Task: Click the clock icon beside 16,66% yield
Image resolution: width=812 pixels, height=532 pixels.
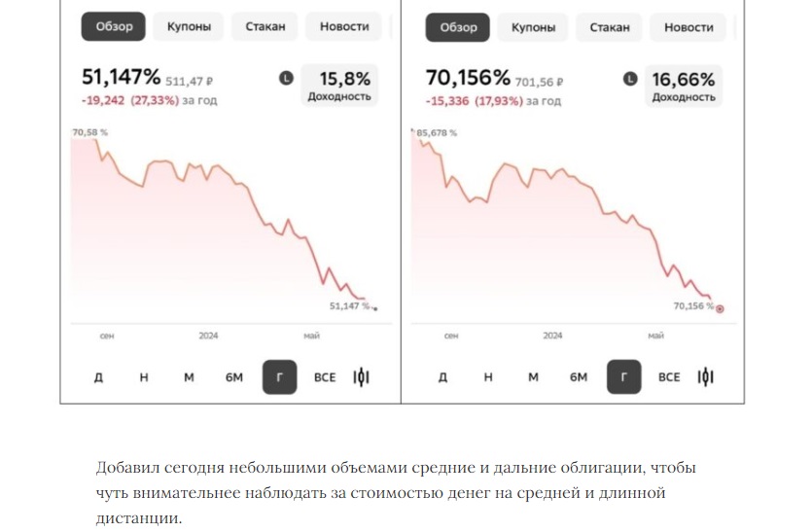Action: [x=630, y=78]
